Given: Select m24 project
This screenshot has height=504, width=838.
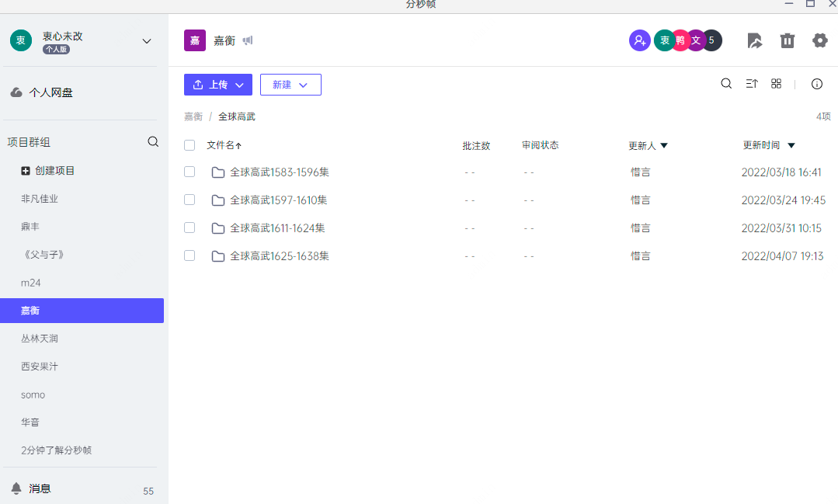Looking at the screenshot, I should click(x=30, y=283).
